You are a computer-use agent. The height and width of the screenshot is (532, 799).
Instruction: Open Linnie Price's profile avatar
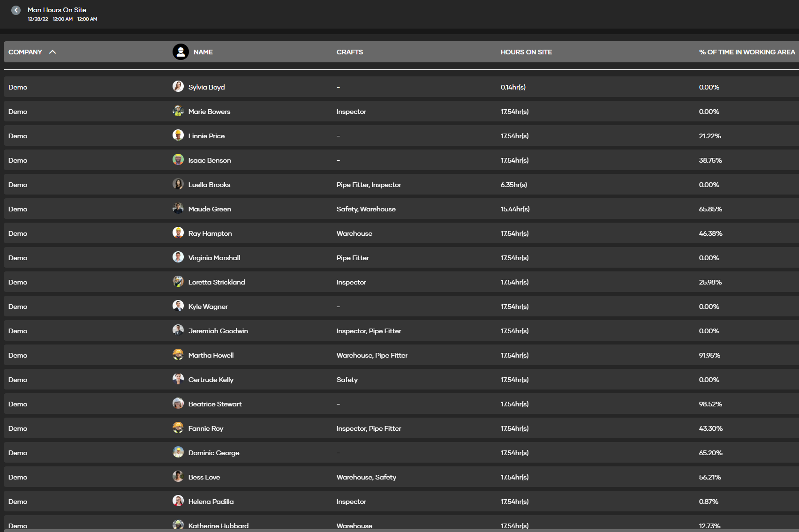tap(178, 135)
